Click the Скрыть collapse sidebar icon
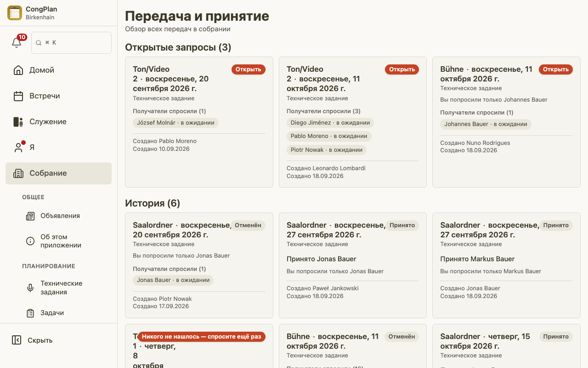Viewport: 588px width, 368px height. click(x=17, y=340)
